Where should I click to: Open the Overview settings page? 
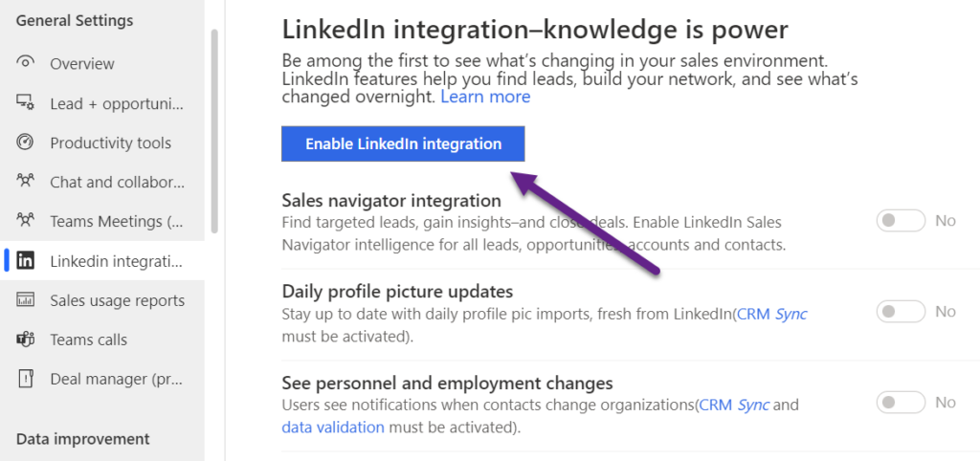click(82, 63)
